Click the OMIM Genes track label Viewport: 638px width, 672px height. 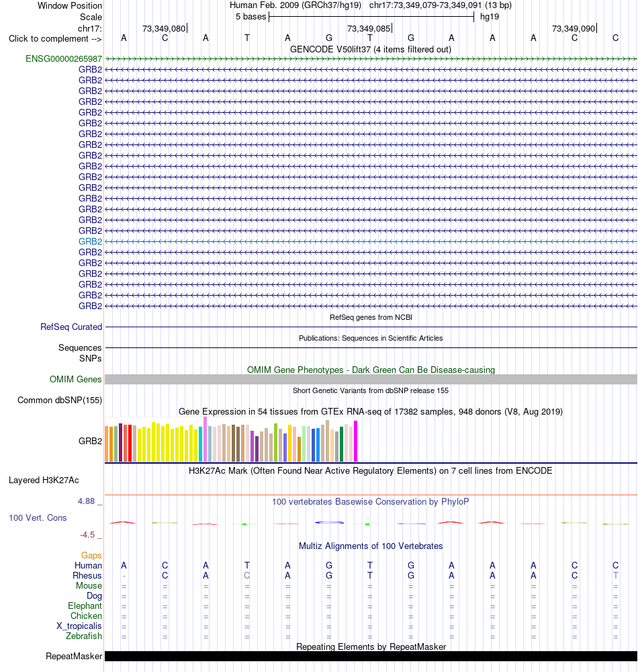(75, 379)
